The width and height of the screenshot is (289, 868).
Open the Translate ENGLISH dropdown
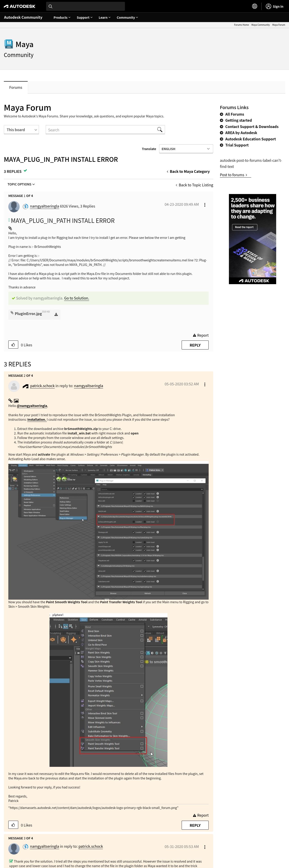(186, 148)
